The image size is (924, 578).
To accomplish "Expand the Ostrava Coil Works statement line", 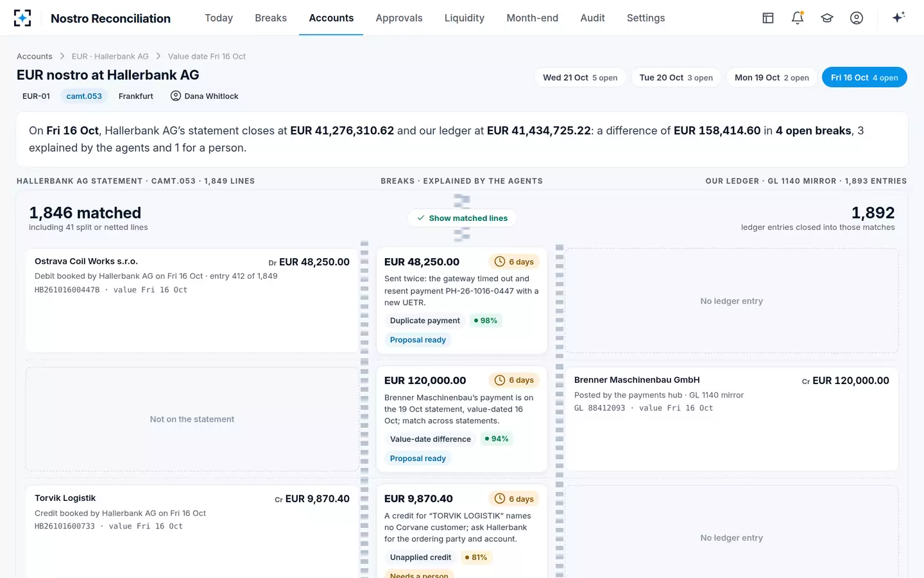I will click(192, 301).
